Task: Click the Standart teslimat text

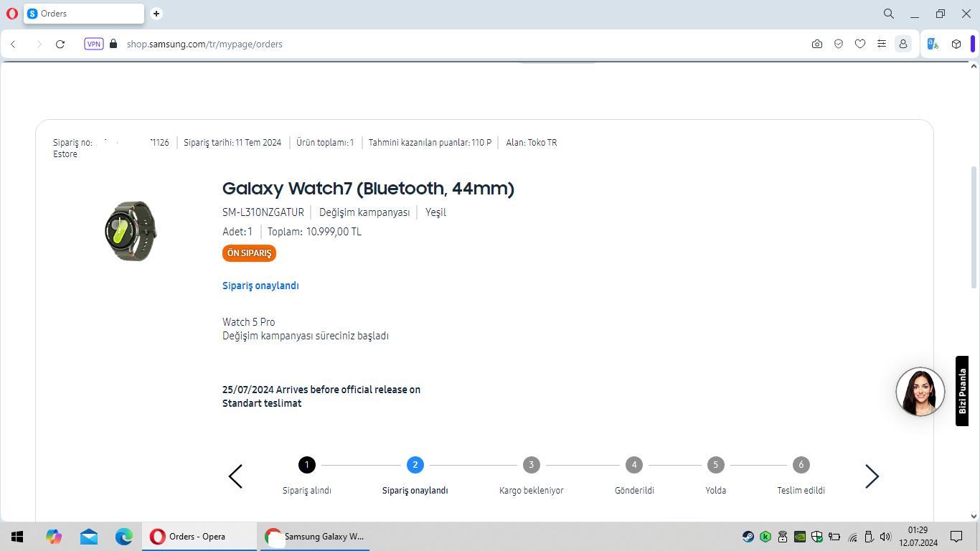Action: tap(262, 403)
